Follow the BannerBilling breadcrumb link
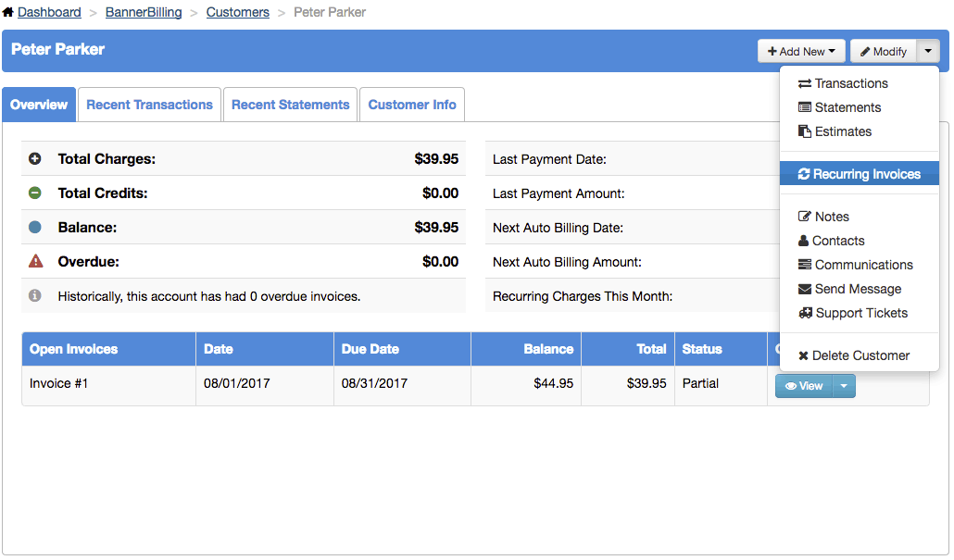Viewport: 954px width, 560px height. click(143, 12)
